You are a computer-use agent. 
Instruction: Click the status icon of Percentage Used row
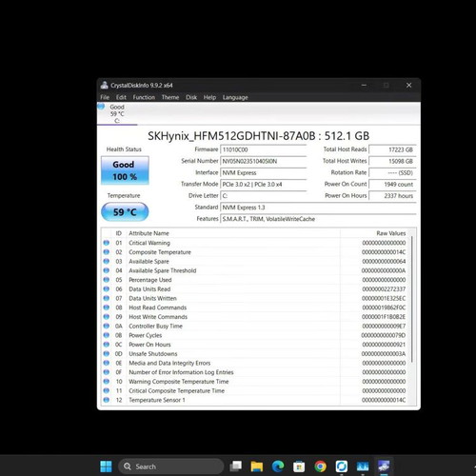[x=107, y=280]
